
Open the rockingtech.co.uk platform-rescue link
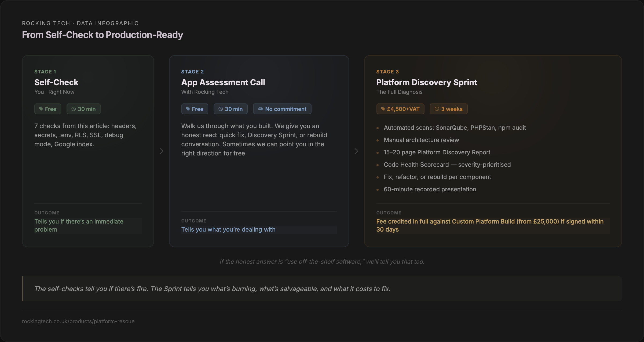tap(78, 321)
